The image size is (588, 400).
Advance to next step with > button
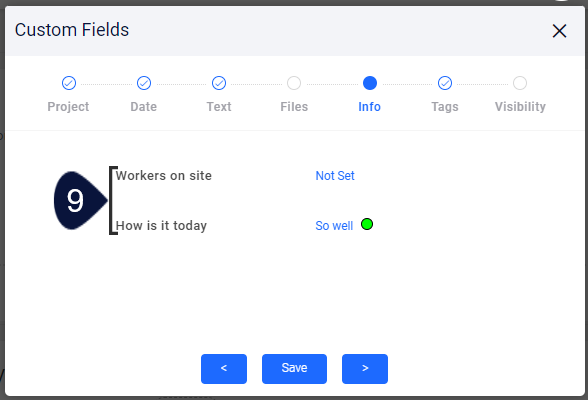tap(365, 369)
